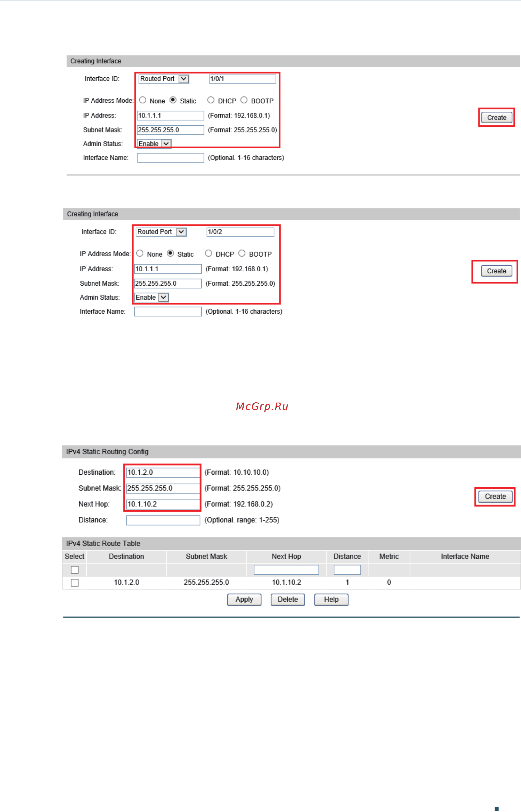Click the Distance column header
This screenshot has width=521, height=812.
tap(347, 556)
